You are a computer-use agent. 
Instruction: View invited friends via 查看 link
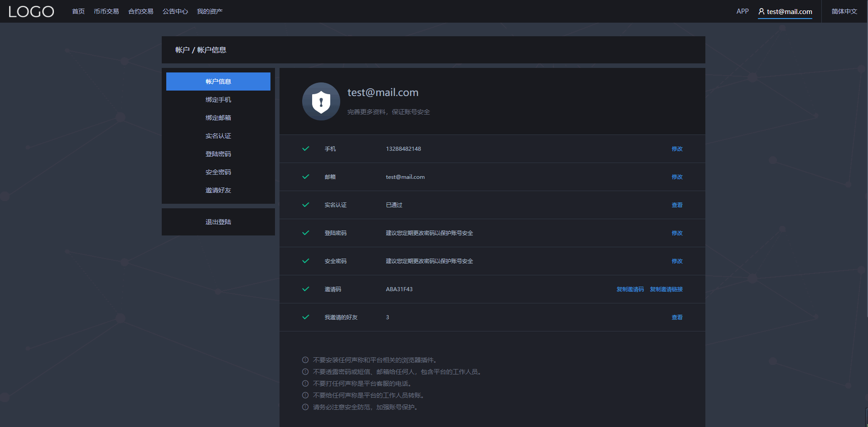pyautogui.click(x=677, y=317)
